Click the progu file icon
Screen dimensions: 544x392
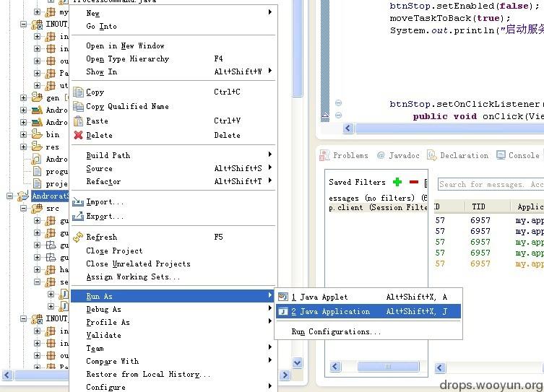coord(37,171)
